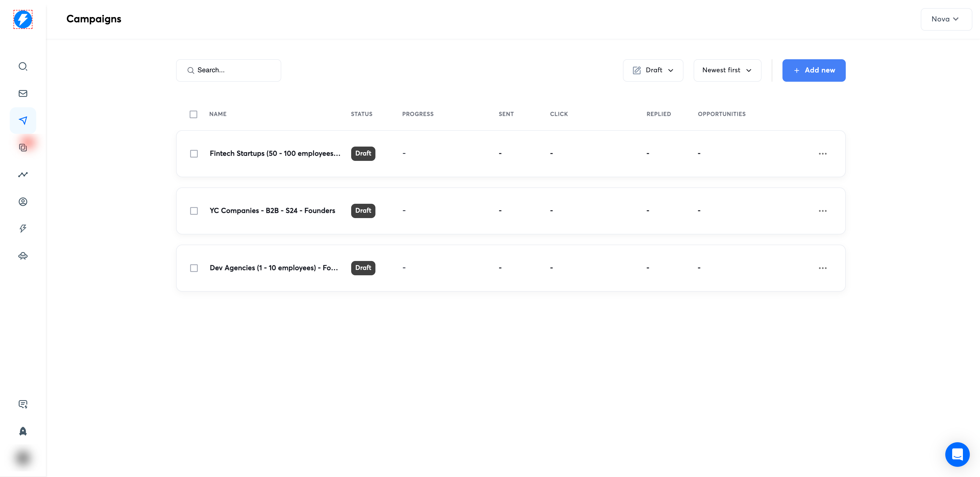Screen dimensions: 980x477
Task: Expand the Draft status filter dropdown
Action: [x=653, y=70]
